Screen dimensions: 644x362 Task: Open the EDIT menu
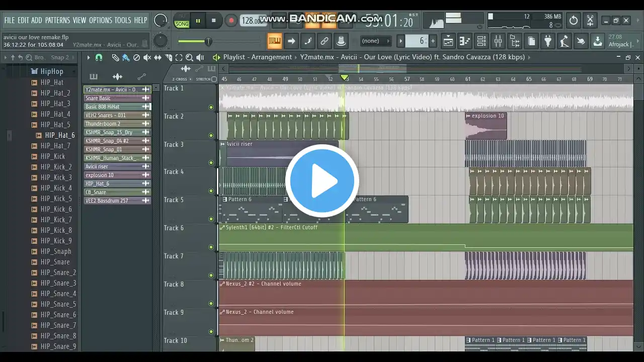(x=23, y=21)
